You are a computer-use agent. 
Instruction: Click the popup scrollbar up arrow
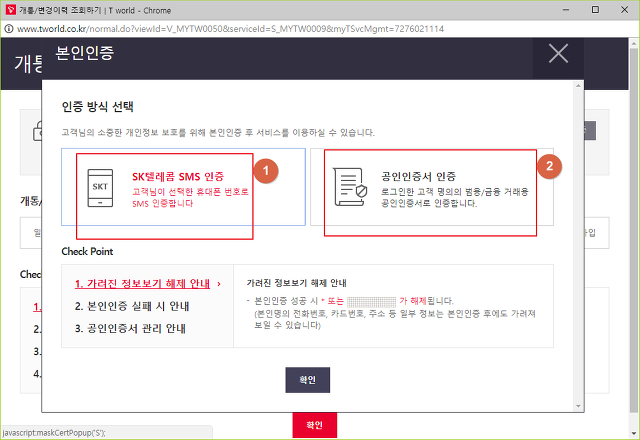(x=578, y=86)
